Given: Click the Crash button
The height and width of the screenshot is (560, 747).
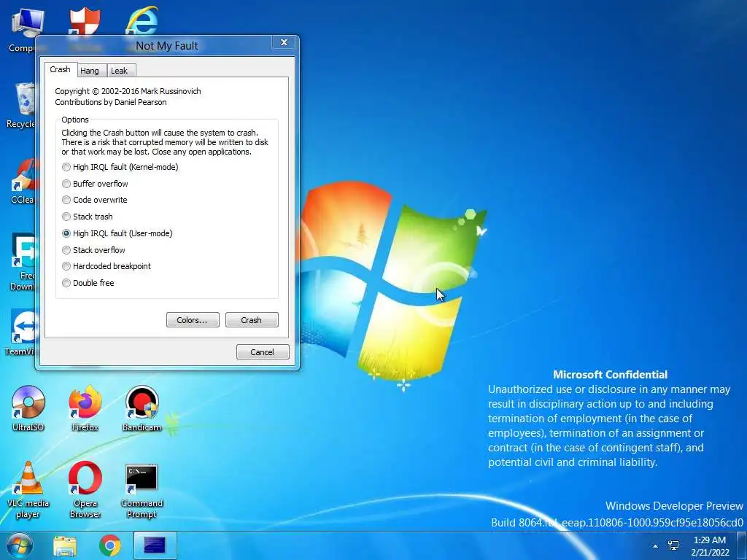Looking at the screenshot, I should [252, 320].
